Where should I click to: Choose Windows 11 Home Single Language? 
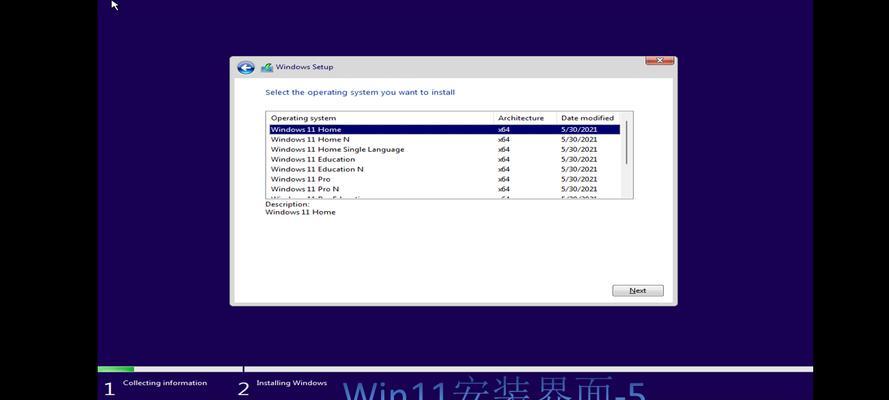(x=444, y=150)
